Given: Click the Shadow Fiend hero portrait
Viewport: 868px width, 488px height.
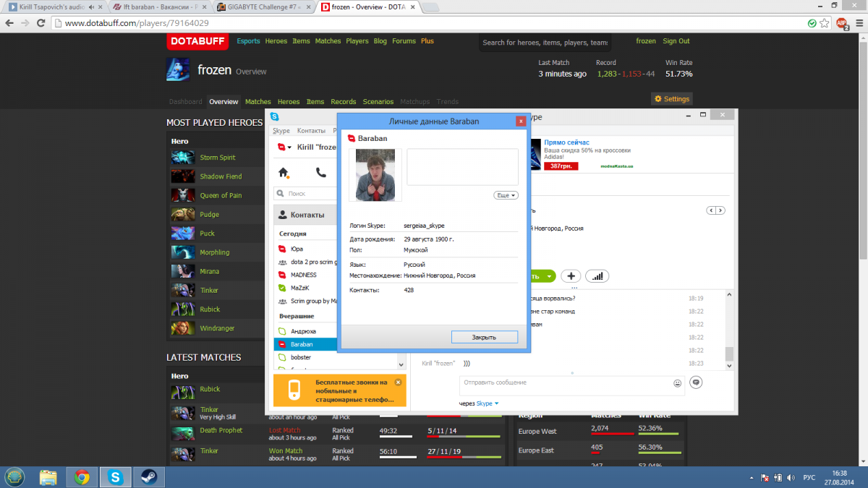Looking at the screenshot, I should point(183,176).
